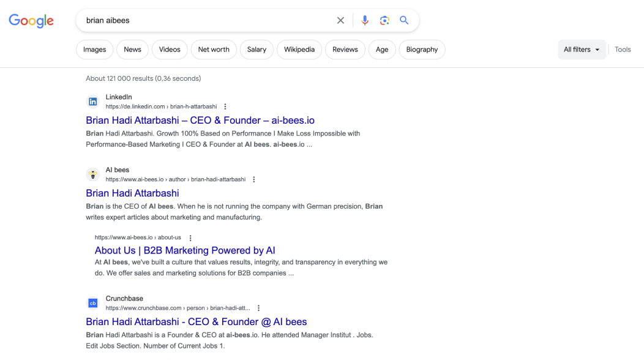Click the LinkedIn favicon in first result
Image resolution: width=644 pixels, height=360 pixels.
tap(92, 102)
